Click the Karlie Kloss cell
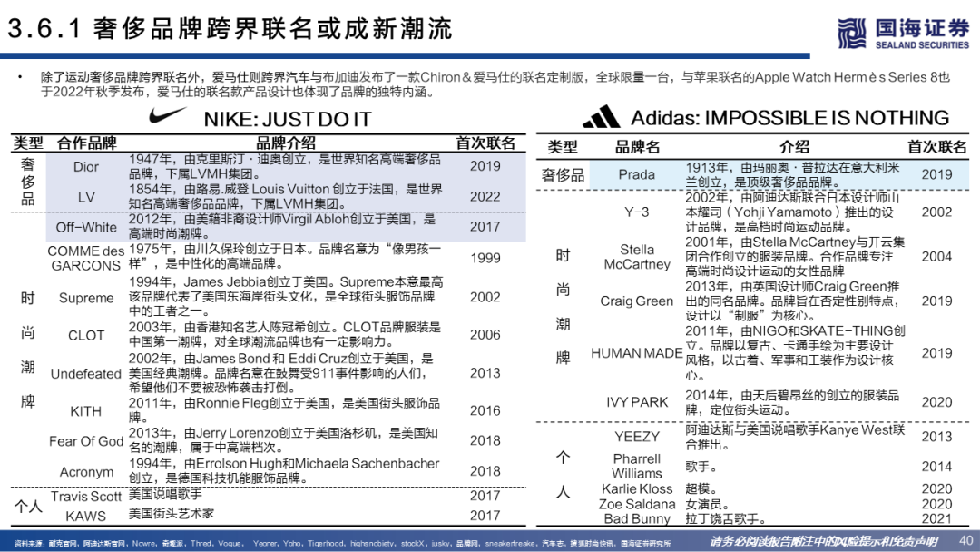The width and height of the screenshot is (980, 552). pyautogui.click(x=637, y=488)
